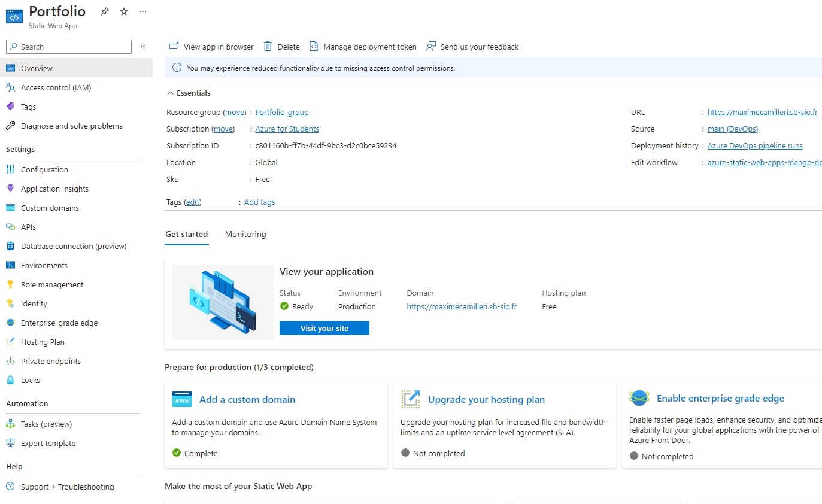Click the Export template icon
The height and width of the screenshot is (504, 822).
pos(10,443)
